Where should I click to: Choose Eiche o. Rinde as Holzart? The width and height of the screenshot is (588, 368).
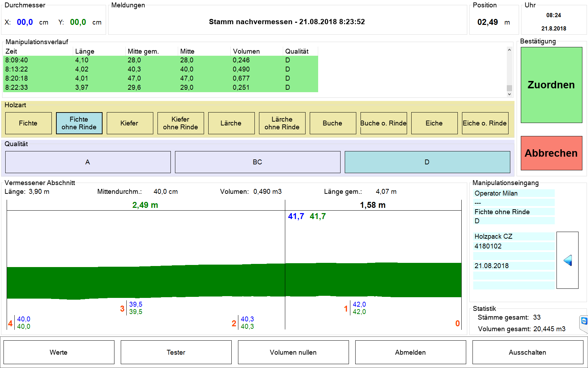point(485,123)
